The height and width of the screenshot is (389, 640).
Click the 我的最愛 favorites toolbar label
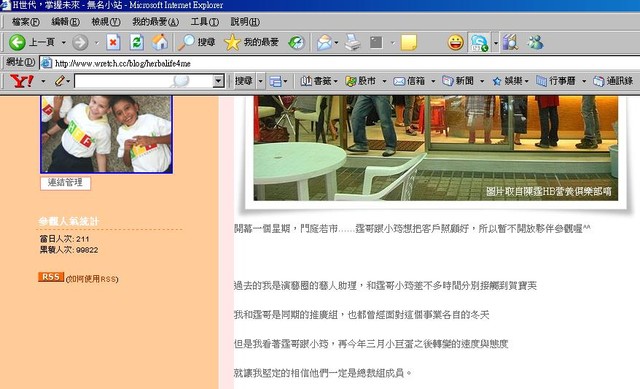point(261,42)
